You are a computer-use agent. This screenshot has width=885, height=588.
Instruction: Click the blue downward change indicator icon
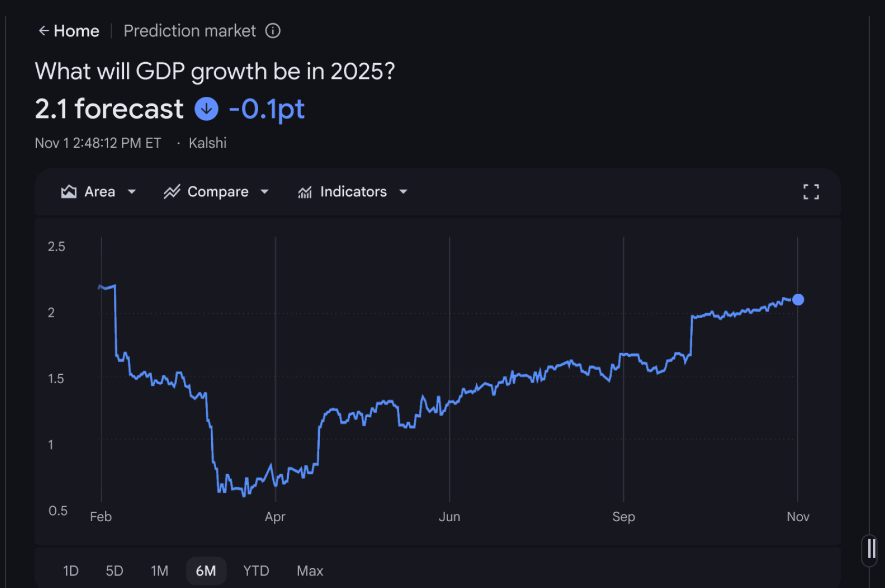(206, 109)
